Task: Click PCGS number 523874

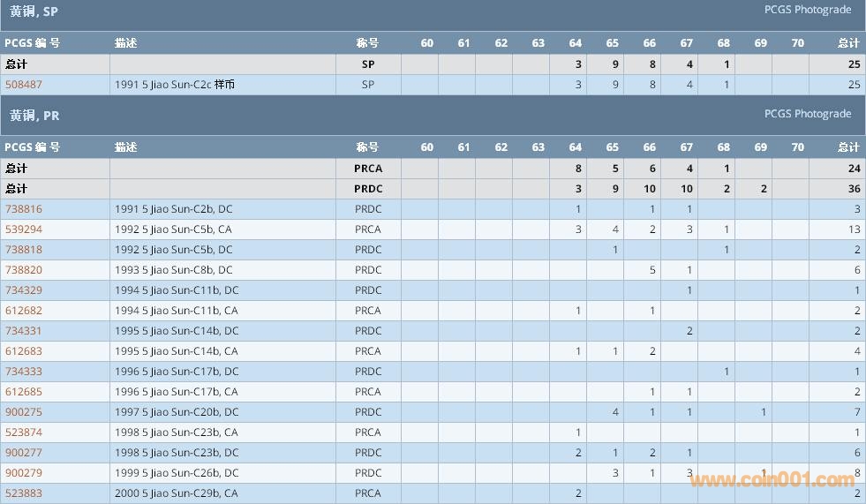Action: (24, 433)
